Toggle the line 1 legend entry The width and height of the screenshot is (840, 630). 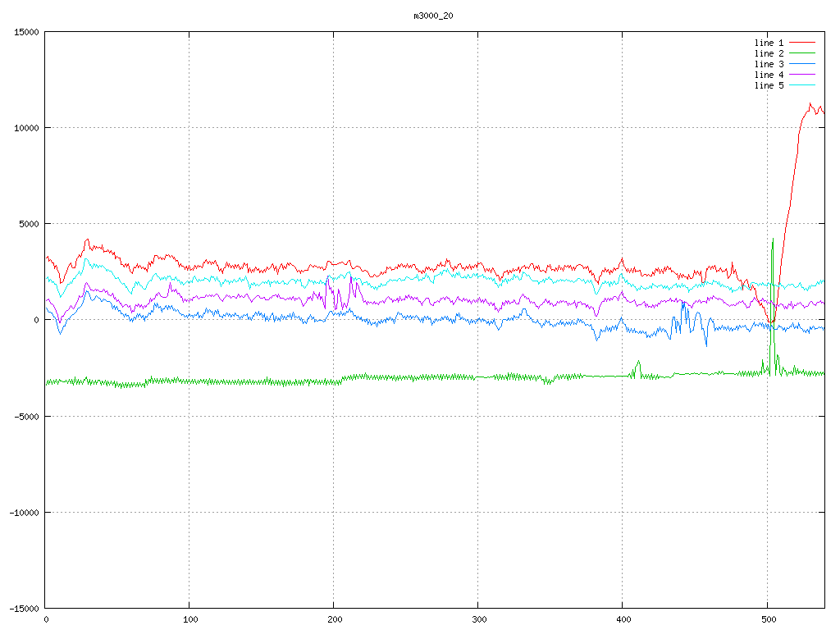pyautogui.click(x=769, y=43)
